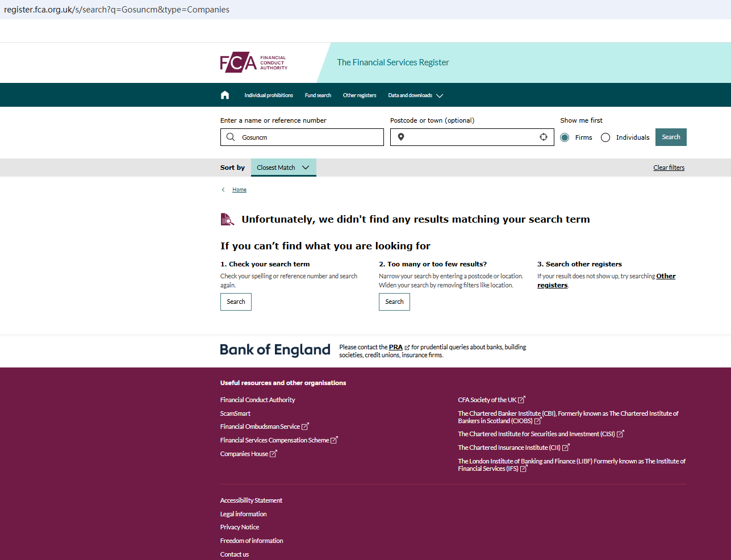Click the browser address bar URL
The height and width of the screenshot is (560, 731).
coord(116,10)
